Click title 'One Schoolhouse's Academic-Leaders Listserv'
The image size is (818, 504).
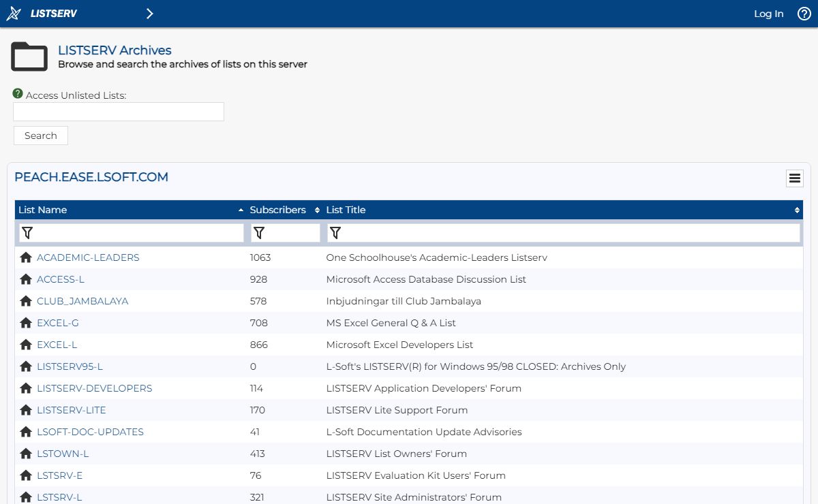click(x=437, y=257)
